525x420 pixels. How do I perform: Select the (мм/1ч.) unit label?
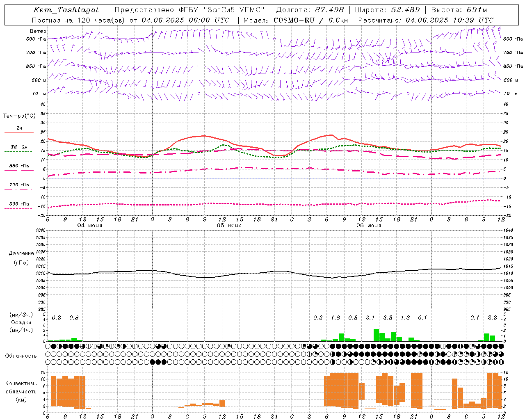click(x=21, y=330)
